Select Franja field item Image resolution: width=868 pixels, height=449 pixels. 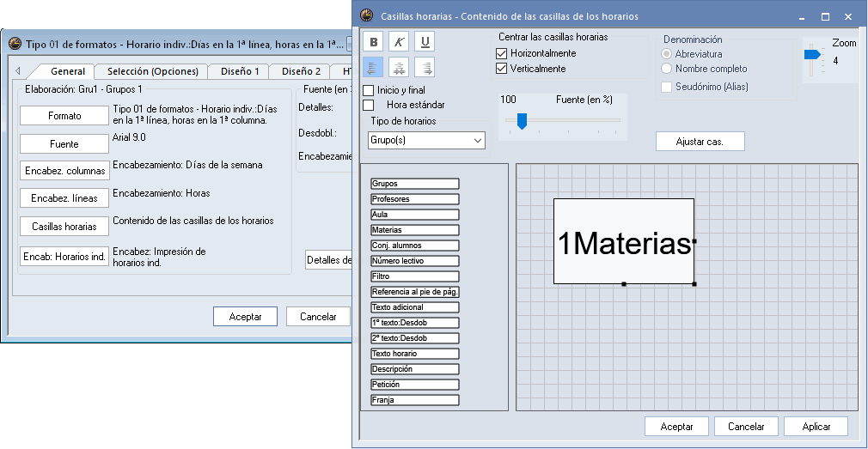(415, 400)
